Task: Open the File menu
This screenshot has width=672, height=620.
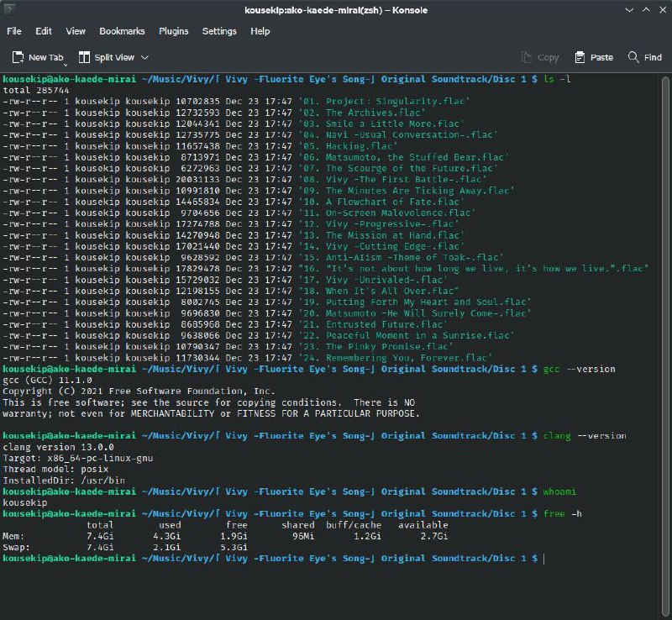Action: pyautogui.click(x=14, y=31)
